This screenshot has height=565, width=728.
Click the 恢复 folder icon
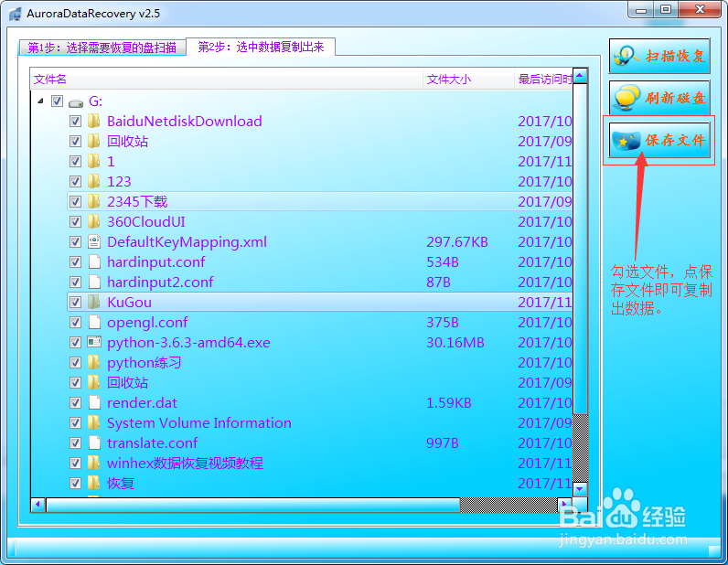(x=94, y=484)
